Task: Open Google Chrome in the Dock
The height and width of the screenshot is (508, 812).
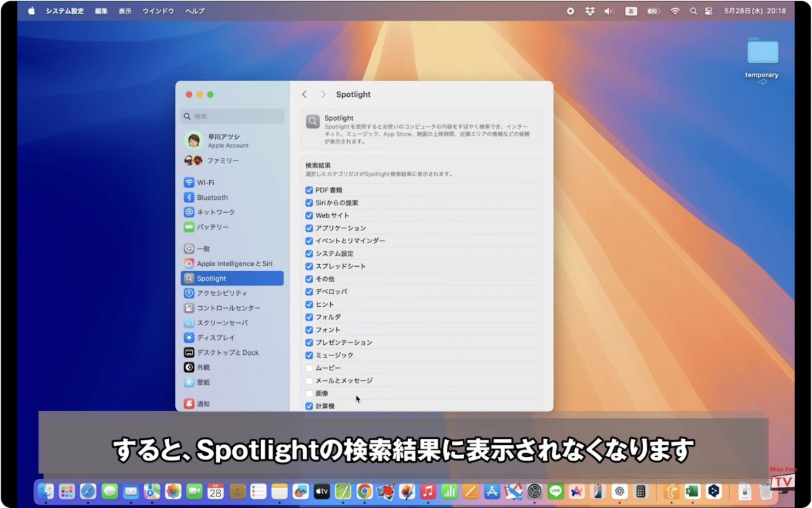Action: [x=364, y=491]
